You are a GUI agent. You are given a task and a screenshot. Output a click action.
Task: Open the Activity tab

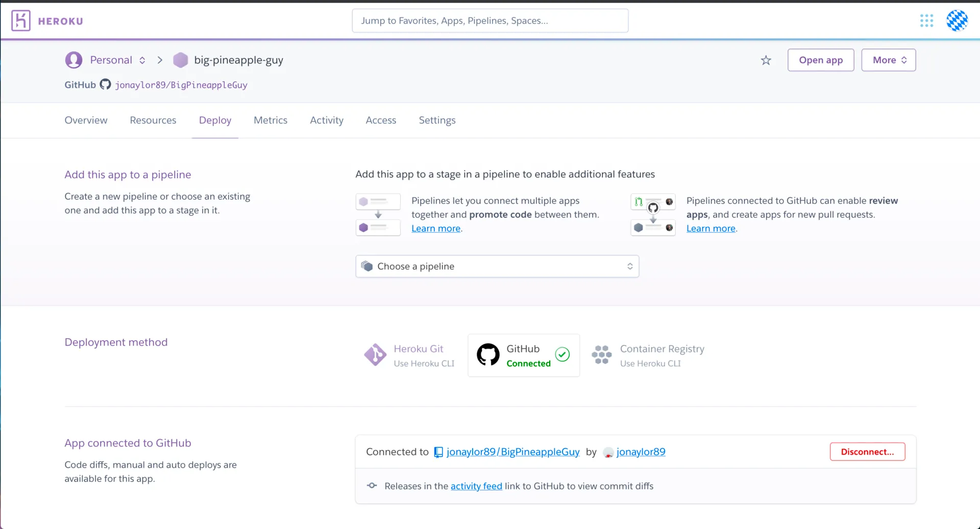(326, 120)
